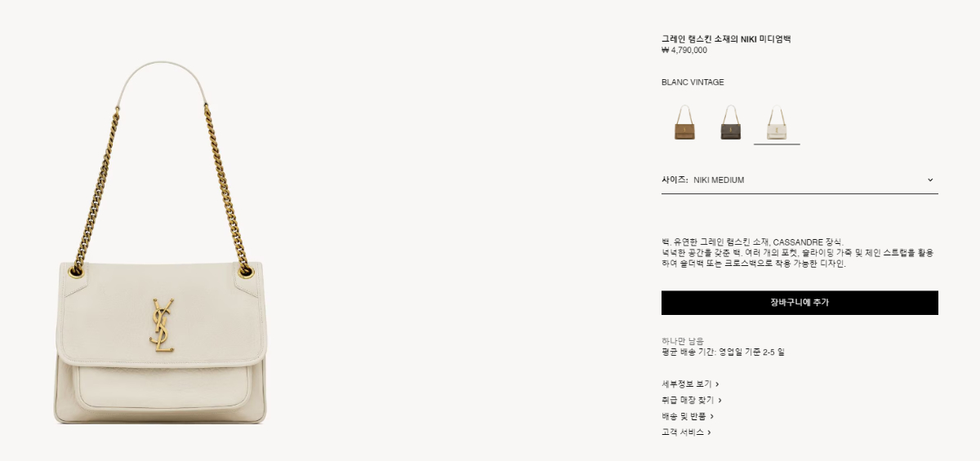This screenshot has width=980, height=461.
Task: Click the 사이즈 label
Action: click(x=675, y=180)
